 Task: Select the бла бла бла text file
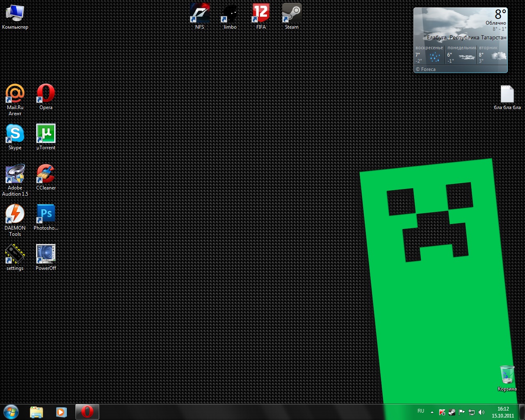tap(507, 98)
